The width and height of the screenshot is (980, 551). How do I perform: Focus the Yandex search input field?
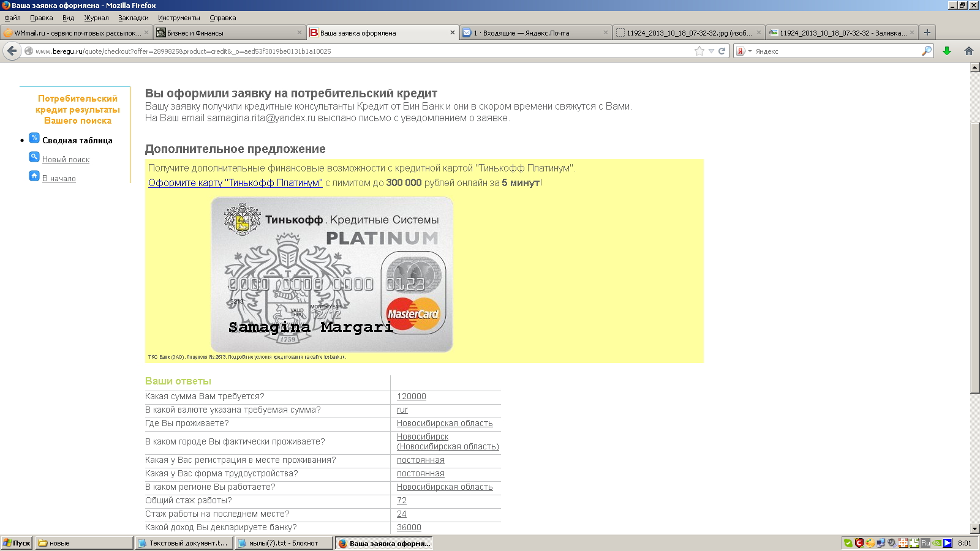coord(836,51)
